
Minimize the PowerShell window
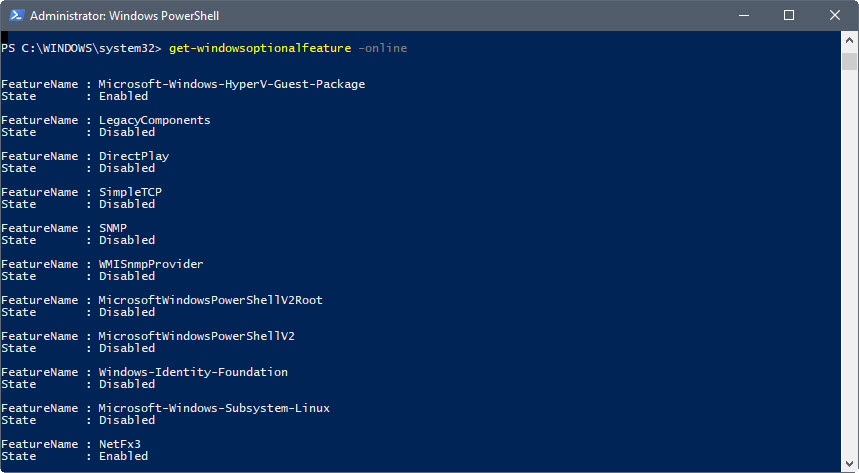[743, 15]
